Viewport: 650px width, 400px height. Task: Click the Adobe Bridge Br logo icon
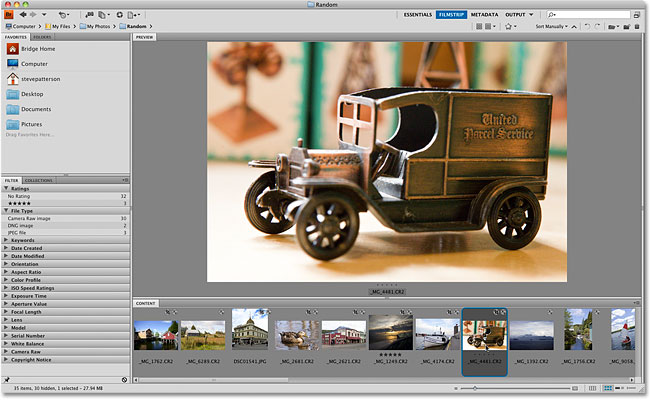(8, 15)
